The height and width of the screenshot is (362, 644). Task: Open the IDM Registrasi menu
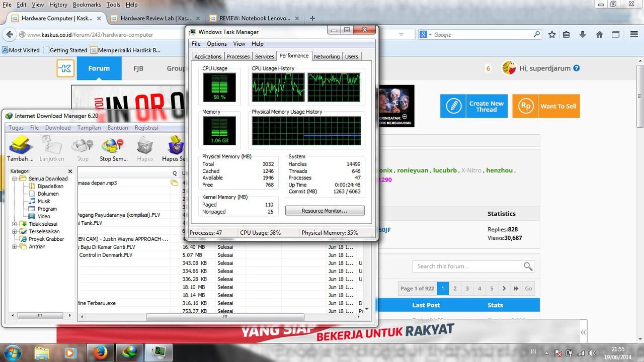click(x=146, y=128)
